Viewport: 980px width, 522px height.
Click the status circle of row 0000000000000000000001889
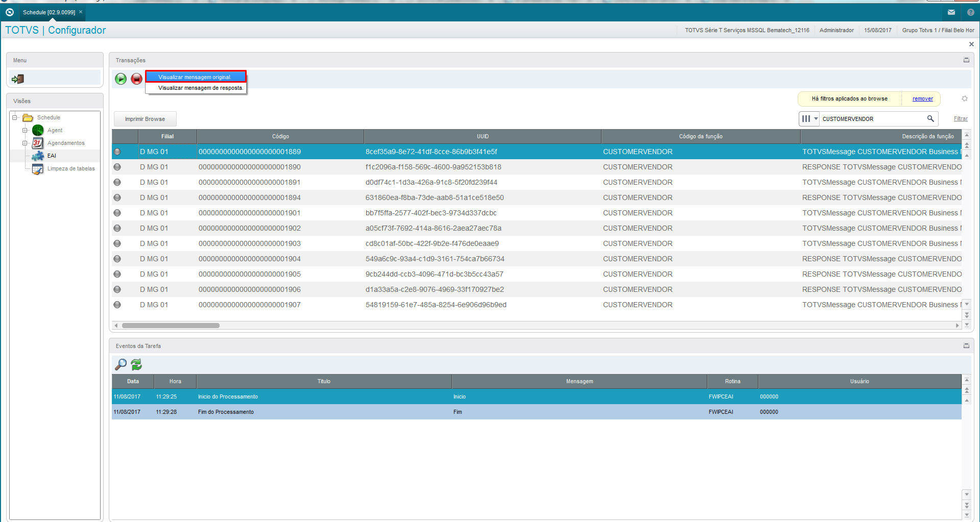[117, 152]
